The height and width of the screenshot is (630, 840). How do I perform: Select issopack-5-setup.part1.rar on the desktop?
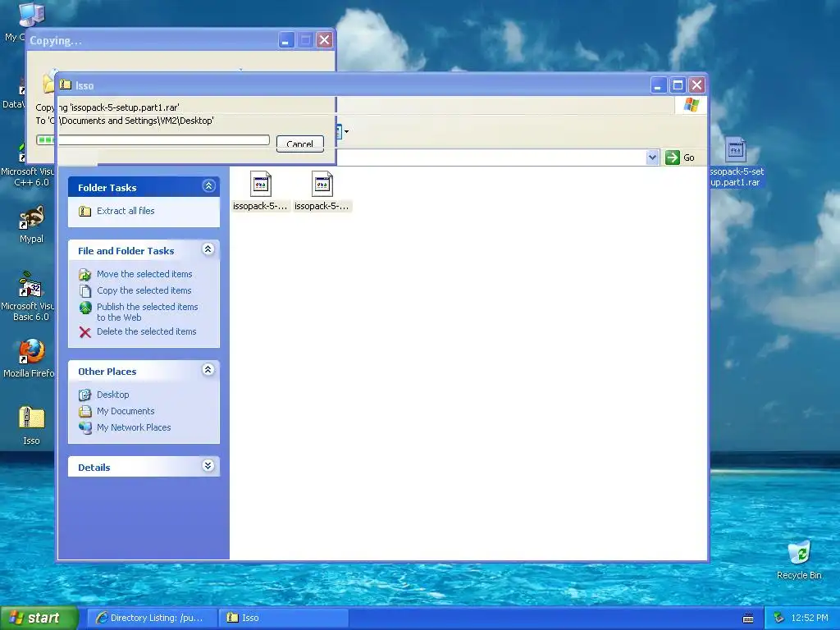tap(737, 162)
